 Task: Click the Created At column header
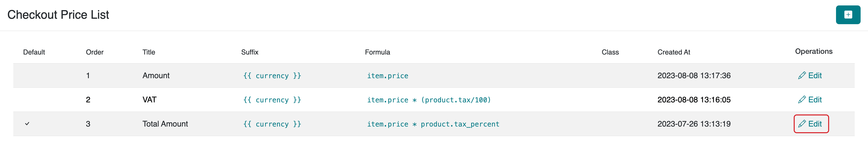[x=674, y=52]
